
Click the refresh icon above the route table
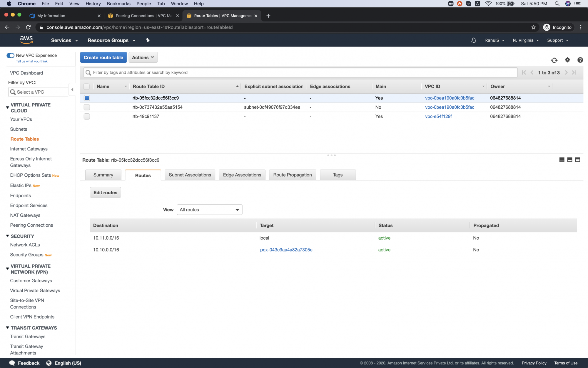pos(554,60)
